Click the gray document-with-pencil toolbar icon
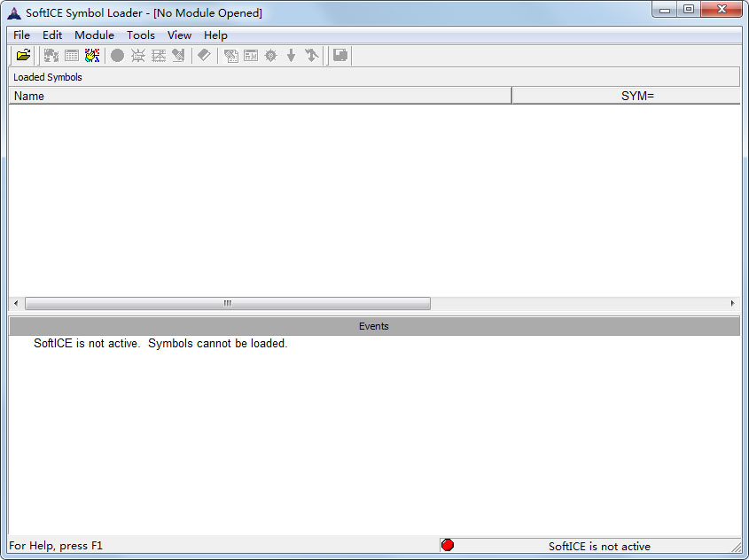Viewport: 749px width, 560px height. click(230, 55)
